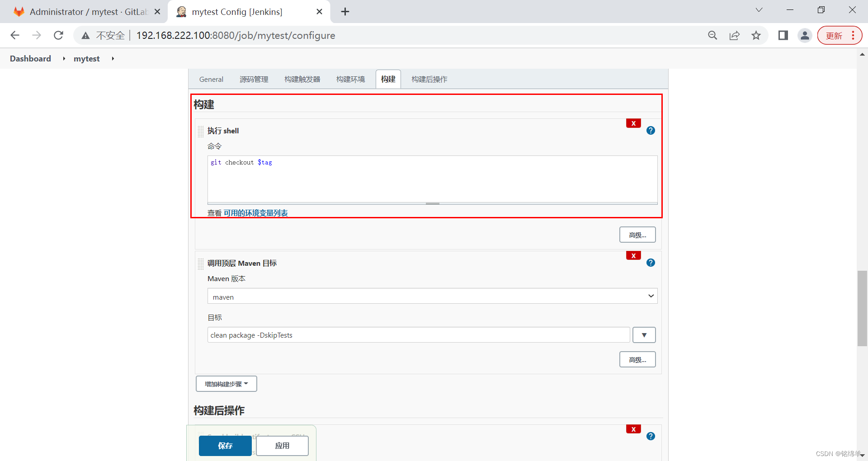Viewport: 868px width, 461px height.
Task: Delete the 执行 shell build step
Action: click(x=633, y=123)
